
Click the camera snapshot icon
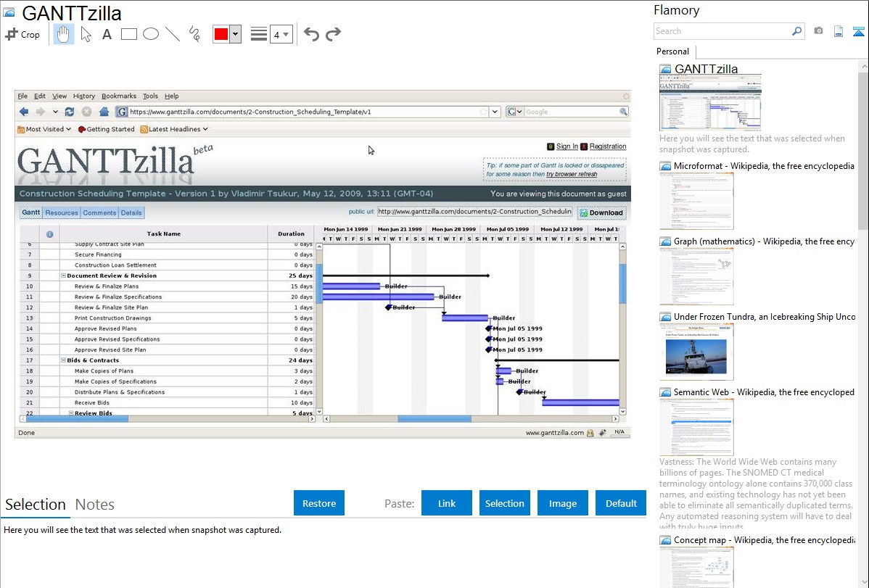pos(818,31)
